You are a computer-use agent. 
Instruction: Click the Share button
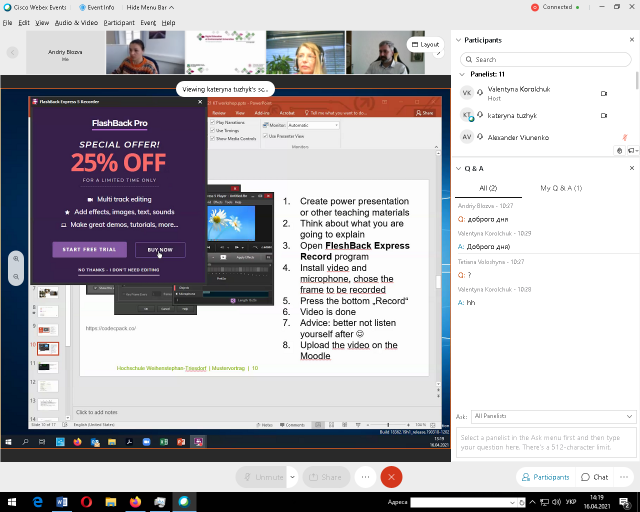click(326, 477)
